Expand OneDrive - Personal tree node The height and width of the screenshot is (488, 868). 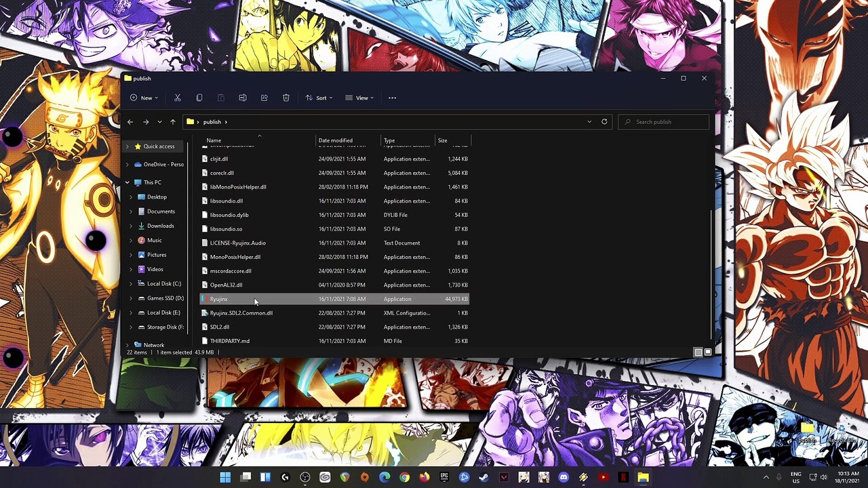127,164
